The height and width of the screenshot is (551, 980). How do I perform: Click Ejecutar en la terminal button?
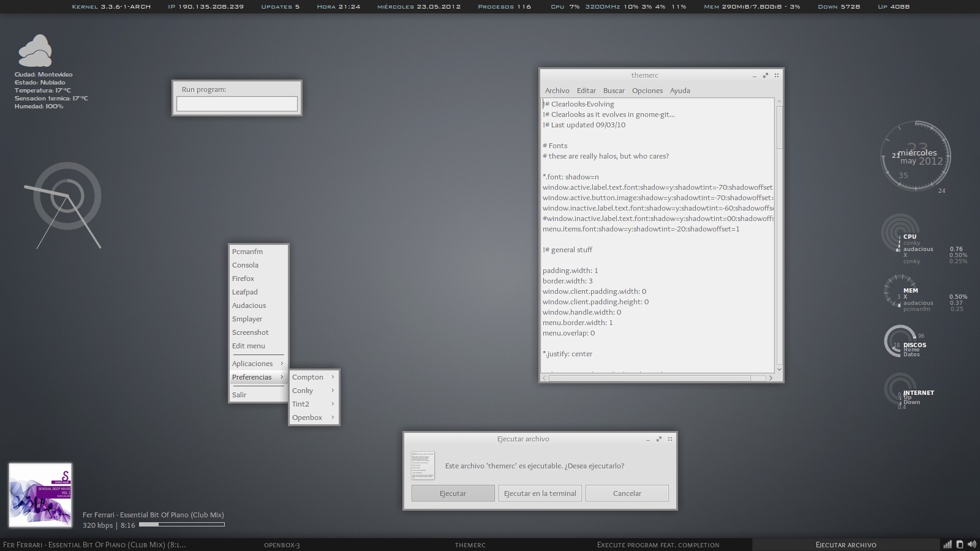pos(540,493)
